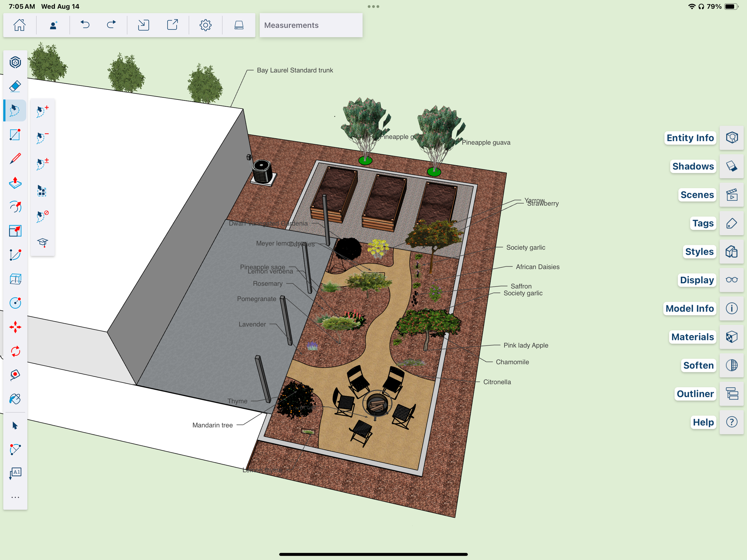Select the Eraser tool
747x560 pixels.
[x=15, y=86]
